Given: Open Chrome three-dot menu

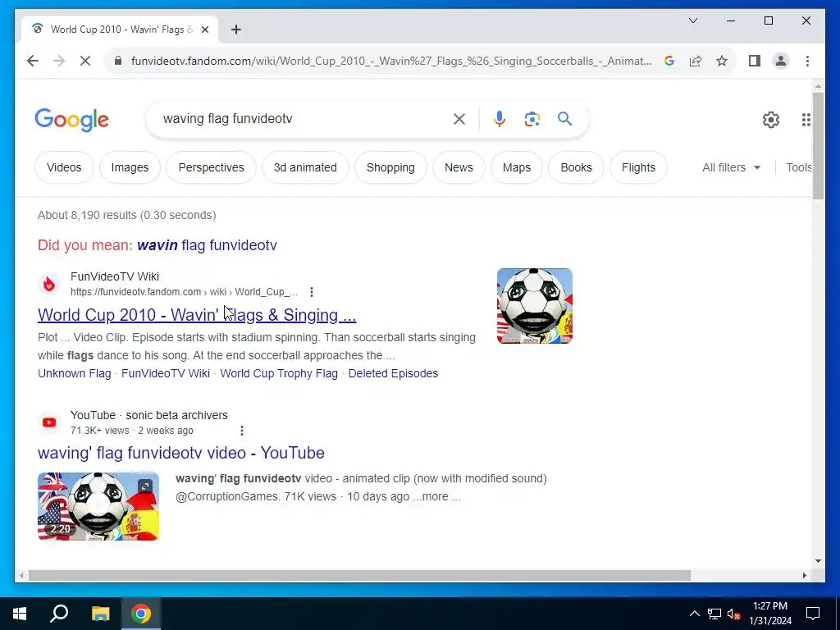Looking at the screenshot, I should pyautogui.click(x=807, y=61).
